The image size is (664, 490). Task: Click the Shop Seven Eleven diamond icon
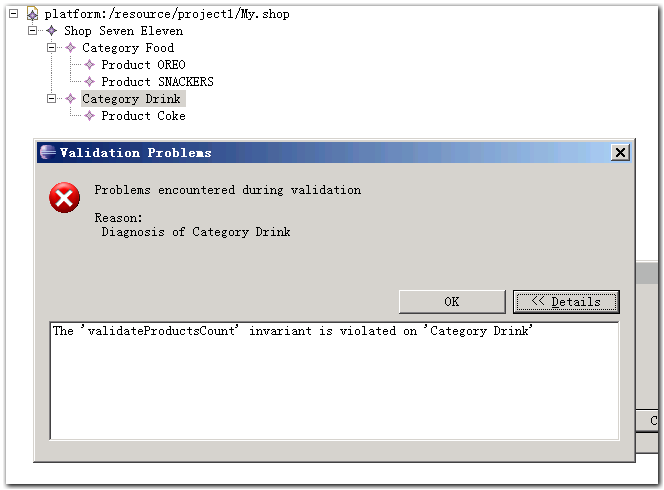(52, 31)
